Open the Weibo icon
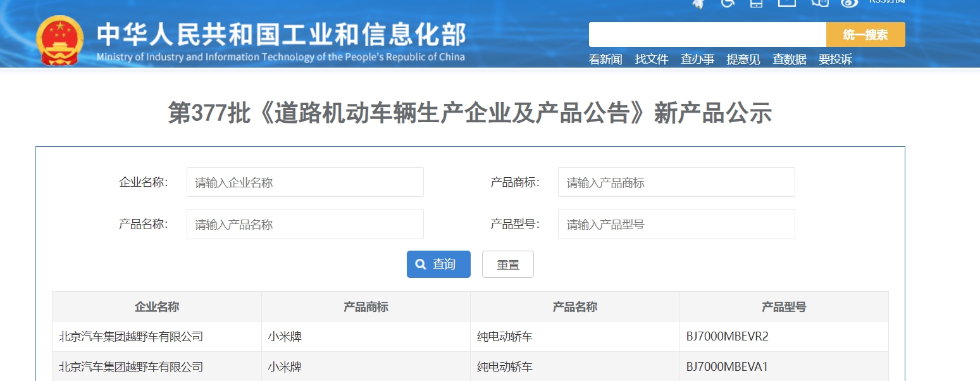The image size is (980, 381). 850,3
